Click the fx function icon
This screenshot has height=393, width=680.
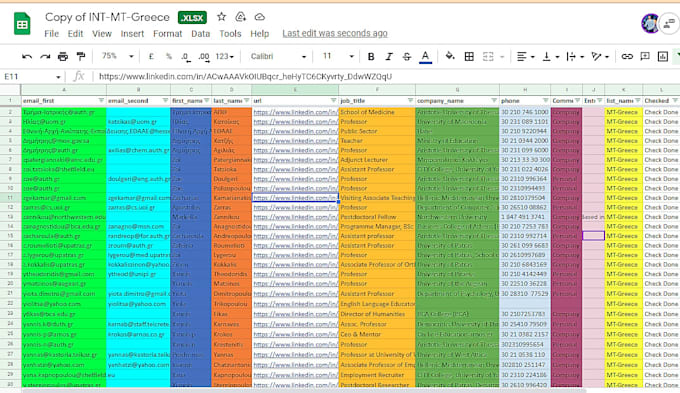tap(79, 76)
